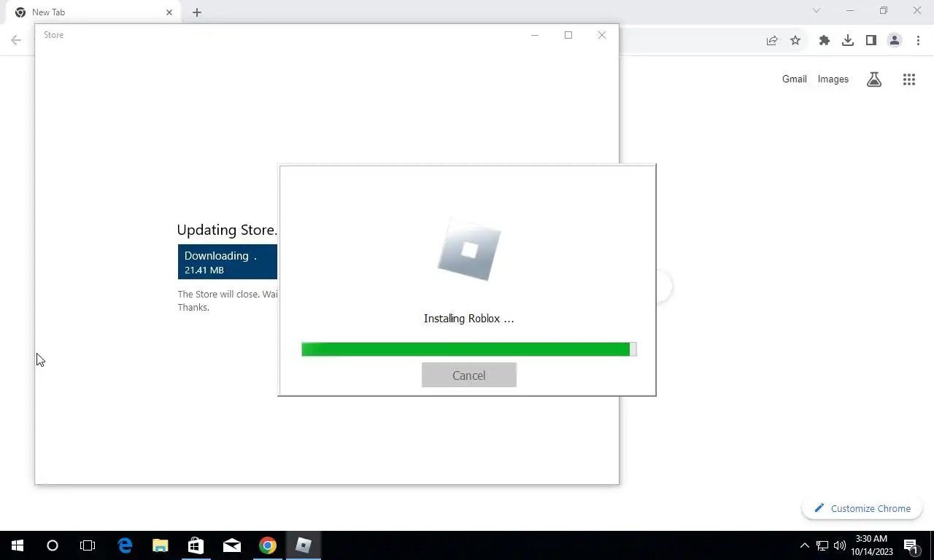Select the New Tab tab
The image size is (934, 560).
click(x=93, y=12)
